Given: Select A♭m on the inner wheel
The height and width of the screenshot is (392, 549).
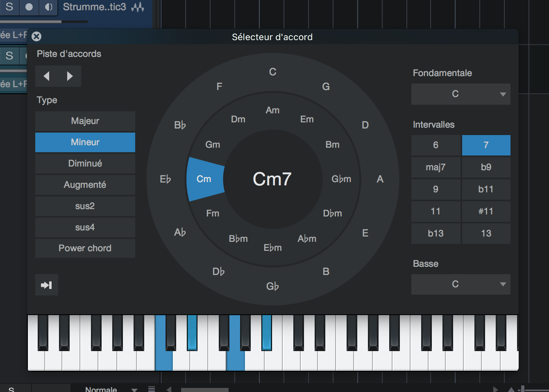Looking at the screenshot, I should 307,239.
